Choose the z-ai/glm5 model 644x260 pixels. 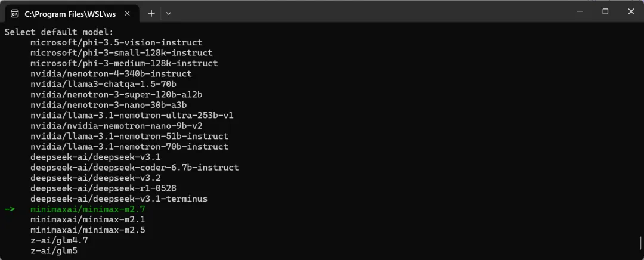coord(54,251)
